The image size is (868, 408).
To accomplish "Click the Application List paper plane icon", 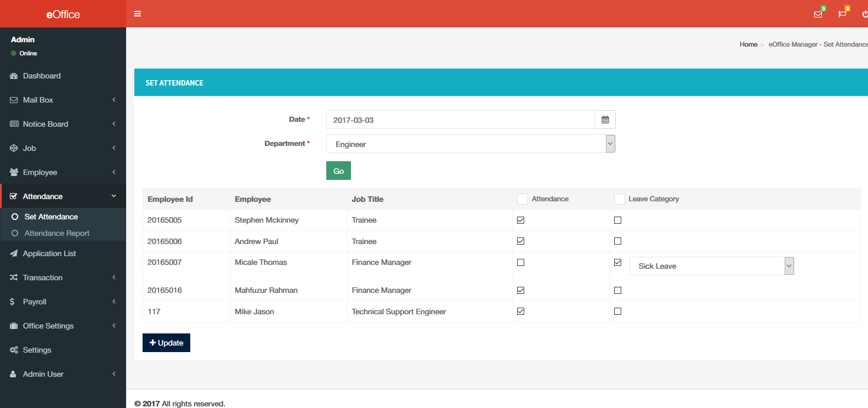I will click(14, 253).
